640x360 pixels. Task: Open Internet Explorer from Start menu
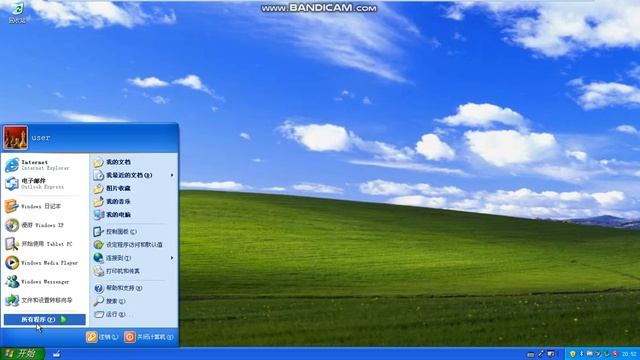[44, 165]
